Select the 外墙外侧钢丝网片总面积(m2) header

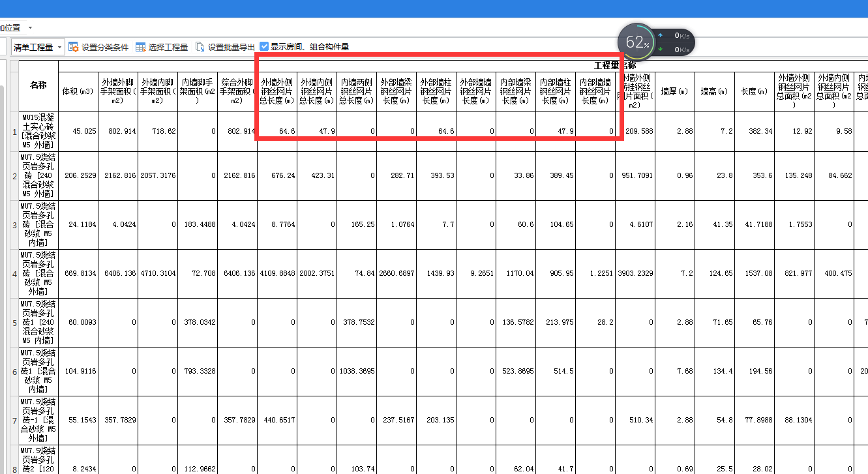794,91
